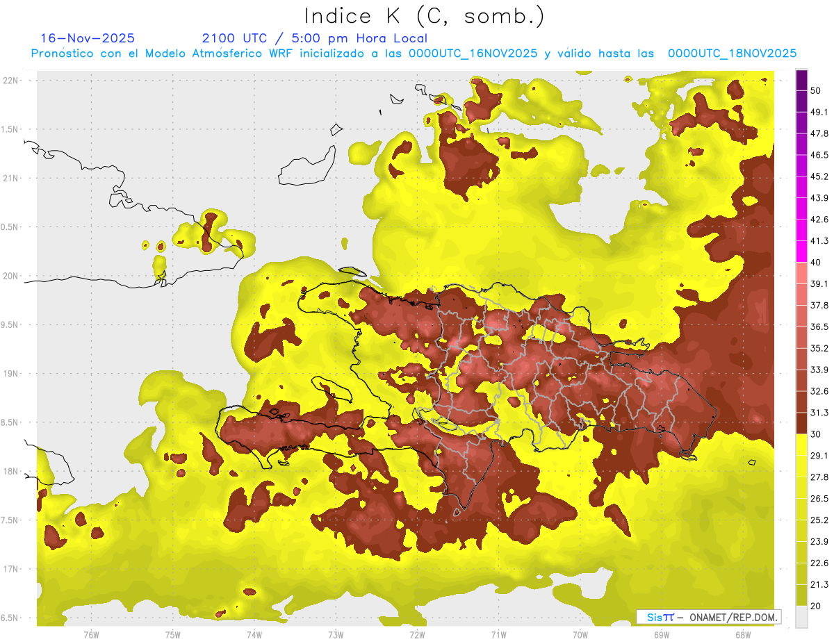This screenshot has width=834, height=644.
Task: Click the legend value "20"
Action: pos(816,606)
